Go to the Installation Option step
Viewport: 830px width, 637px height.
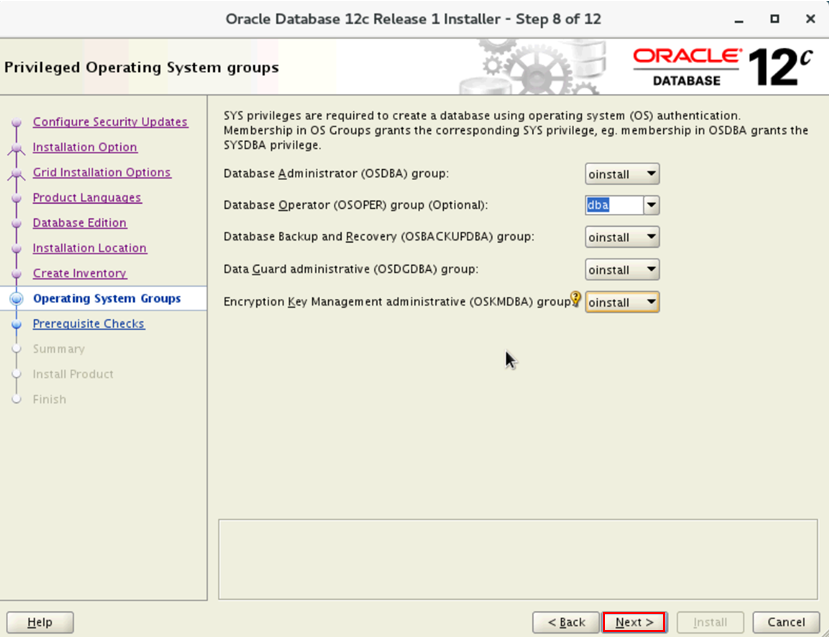[x=85, y=147]
